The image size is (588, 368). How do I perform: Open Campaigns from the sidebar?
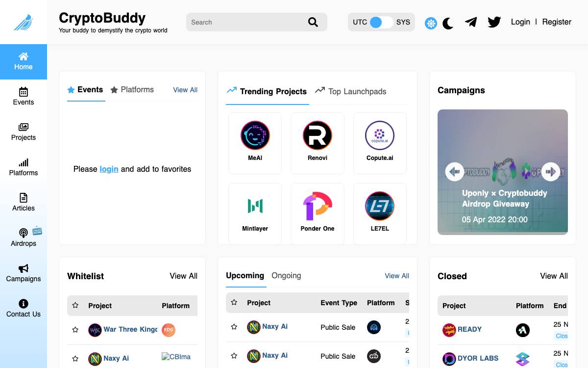24,273
